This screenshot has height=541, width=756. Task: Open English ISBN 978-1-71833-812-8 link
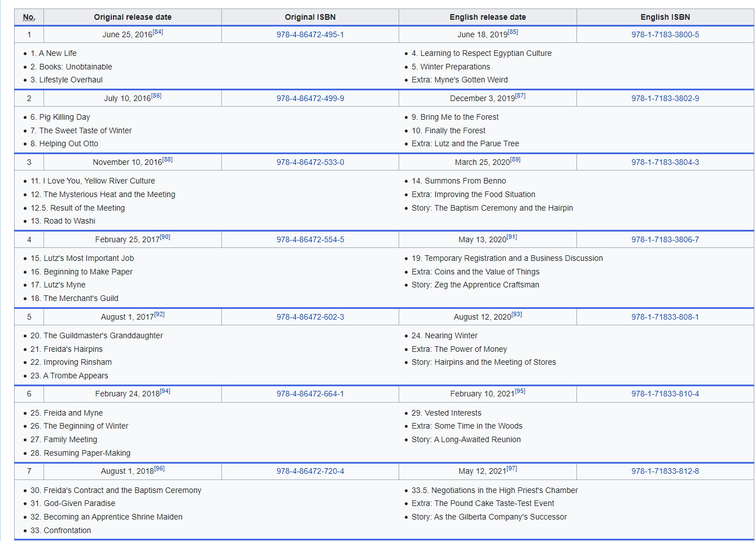coord(665,471)
